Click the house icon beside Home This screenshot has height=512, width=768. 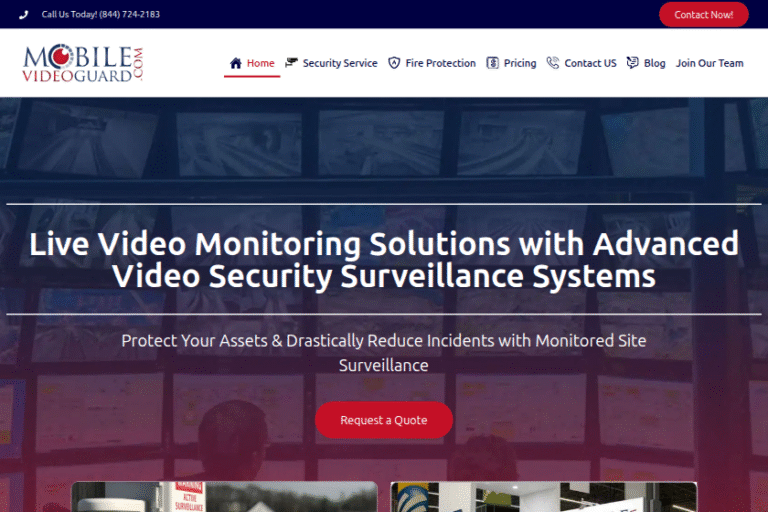(236, 63)
